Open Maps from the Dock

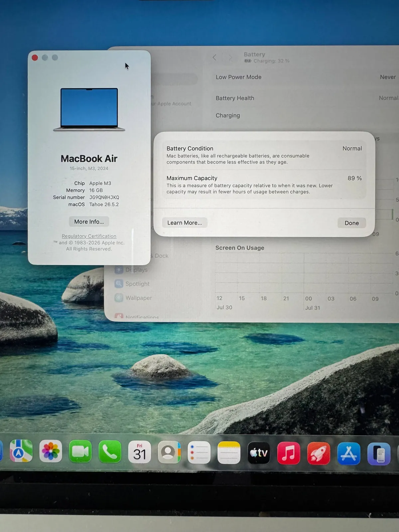pos(21,451)
